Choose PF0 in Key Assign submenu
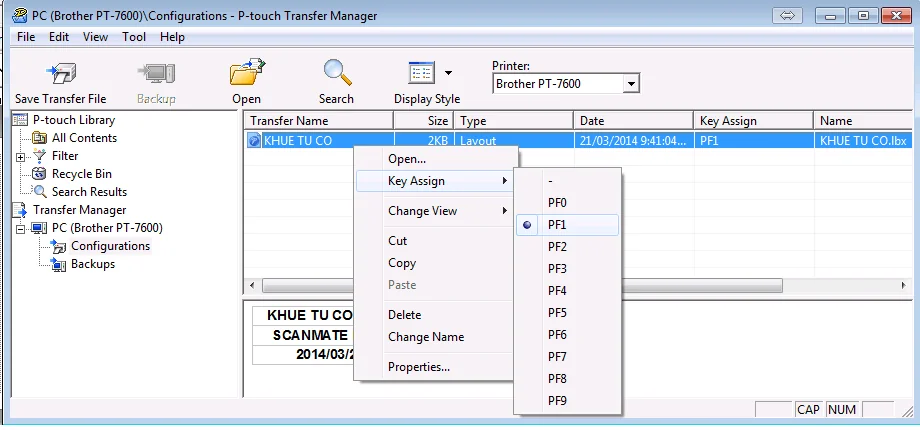Image resolution: width=920 pixels, height=430 pixels. click(557, 203)
